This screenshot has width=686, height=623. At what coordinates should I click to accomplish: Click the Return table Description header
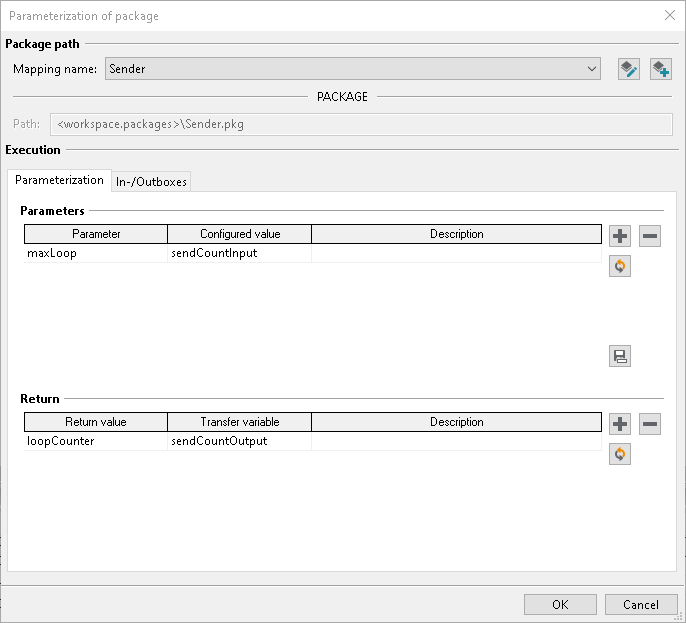(456, 422)
